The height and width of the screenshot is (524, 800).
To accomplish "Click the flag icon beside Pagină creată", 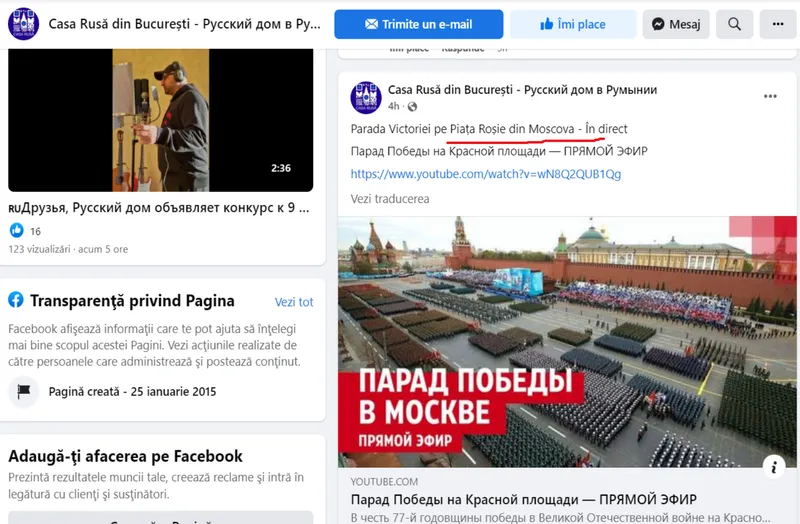I will 24,391.
